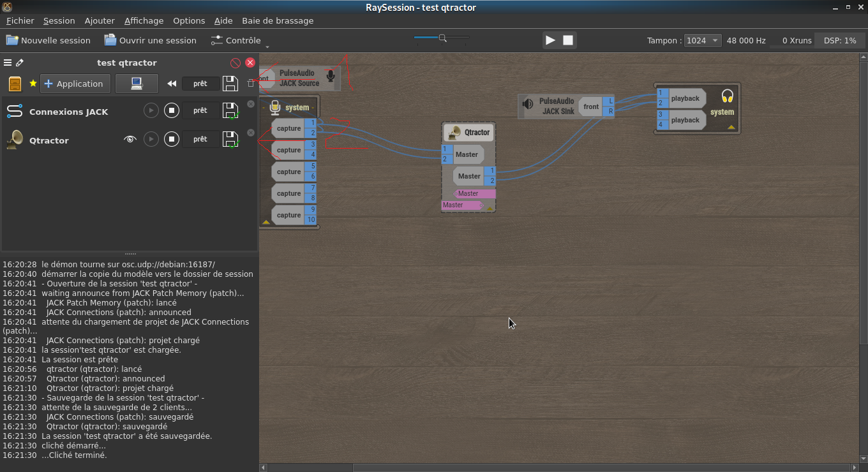This screenshot has height=472, width=868.
Task: Open the Aide menu
Action: 223,20
